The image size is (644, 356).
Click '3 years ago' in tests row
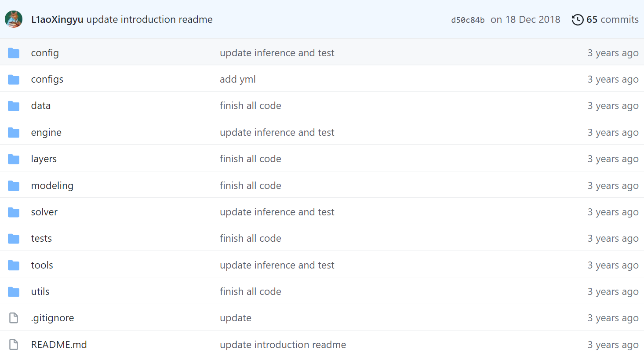(613, 238)
